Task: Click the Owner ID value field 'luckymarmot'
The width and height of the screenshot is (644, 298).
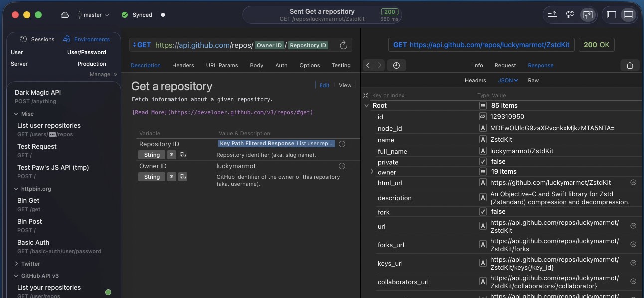Action: [236, 166]
